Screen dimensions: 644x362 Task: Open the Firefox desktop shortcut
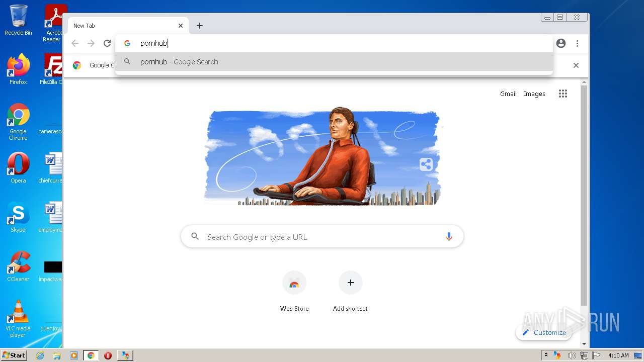(18, 69)
